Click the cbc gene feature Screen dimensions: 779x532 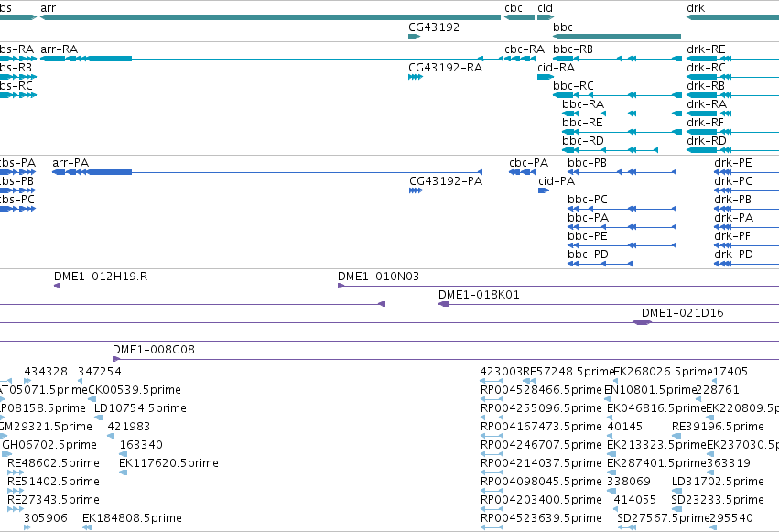tap(519, 17)
